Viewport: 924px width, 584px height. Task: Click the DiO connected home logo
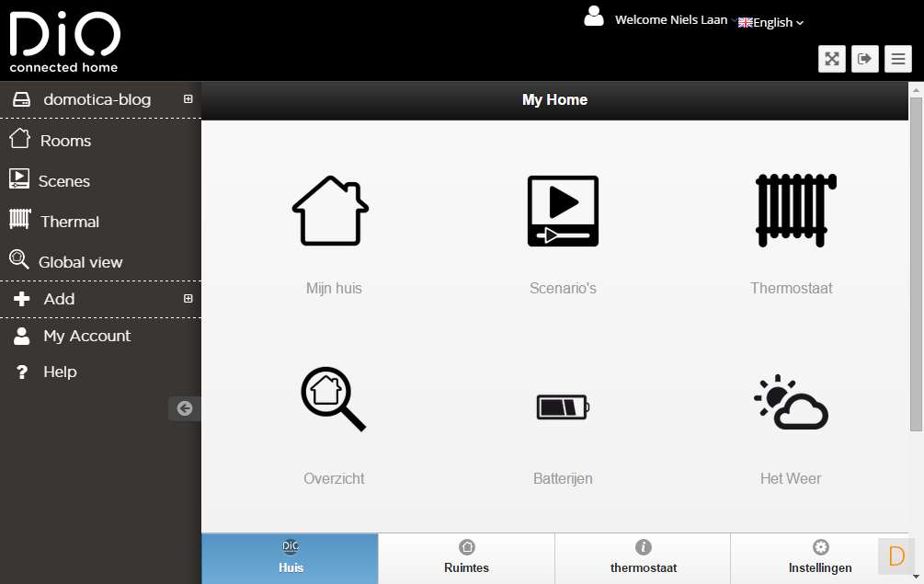click(65, 41)
